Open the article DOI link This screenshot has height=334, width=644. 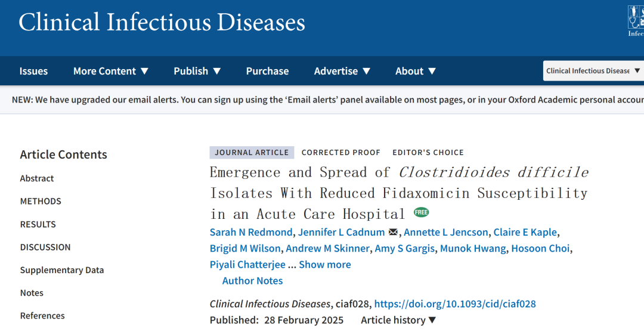tap(454, 304)
